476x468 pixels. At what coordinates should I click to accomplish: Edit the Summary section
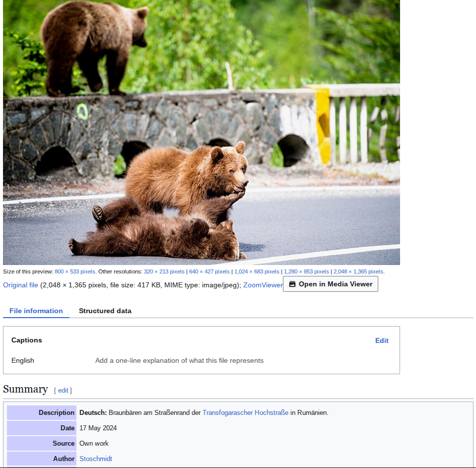[63, 390]
